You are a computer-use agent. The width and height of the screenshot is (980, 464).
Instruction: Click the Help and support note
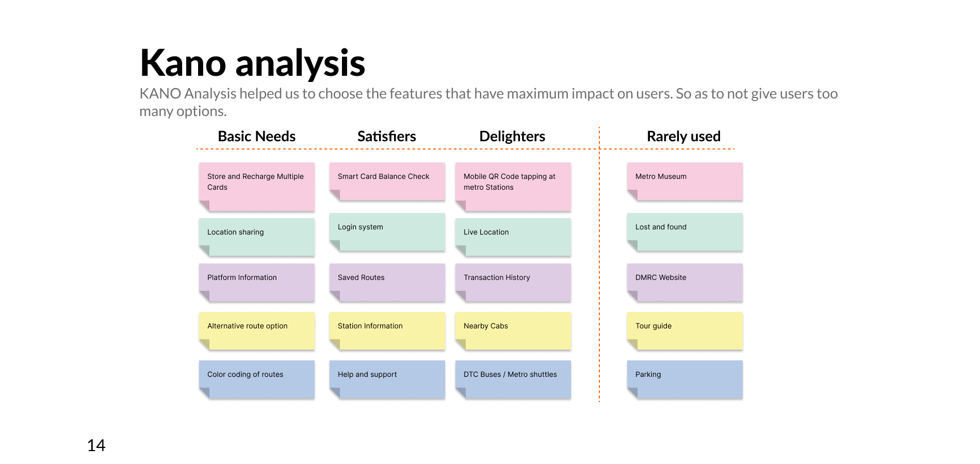pos(387,379)
